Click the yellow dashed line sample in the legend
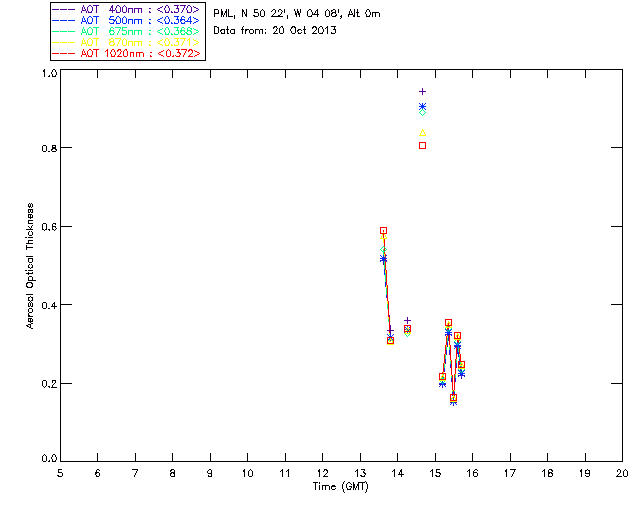This screenshot has width=640, height=512. [x=64, y=42]
